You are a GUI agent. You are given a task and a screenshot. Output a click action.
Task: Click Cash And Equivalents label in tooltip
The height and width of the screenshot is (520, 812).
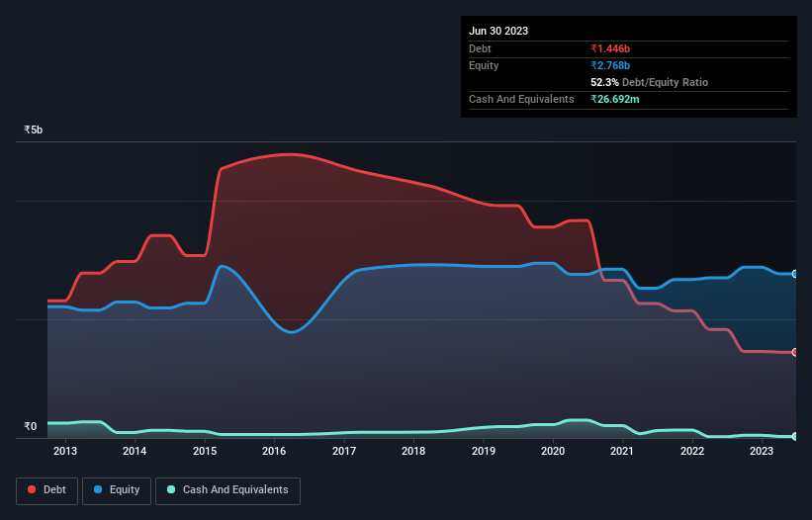(x=521, y=99)
